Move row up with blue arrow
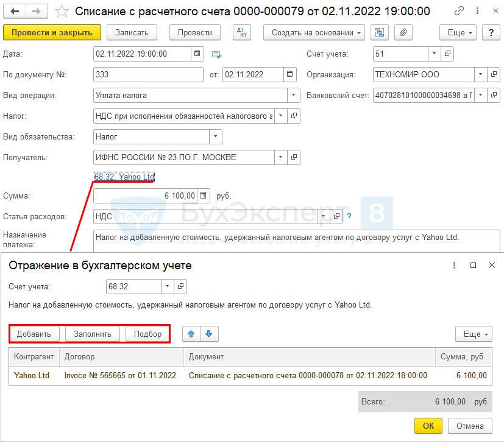Screen dimensions: 504x444 coord(191,334)
